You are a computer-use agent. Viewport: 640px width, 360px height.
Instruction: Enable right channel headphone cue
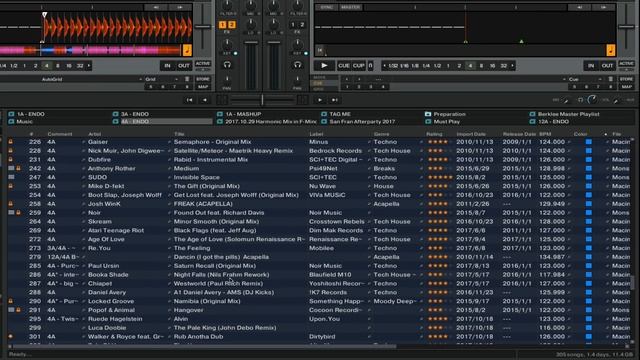pos(298,65)
